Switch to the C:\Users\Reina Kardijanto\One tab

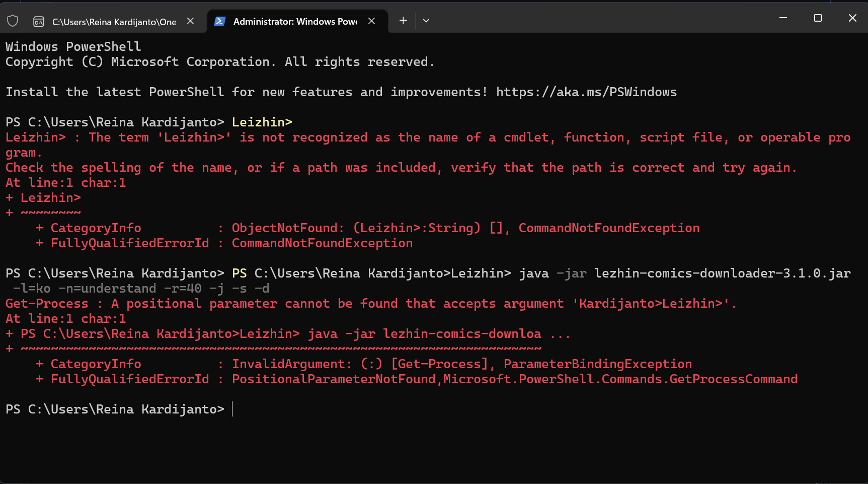pyautogui.click(x=113, y=21)
